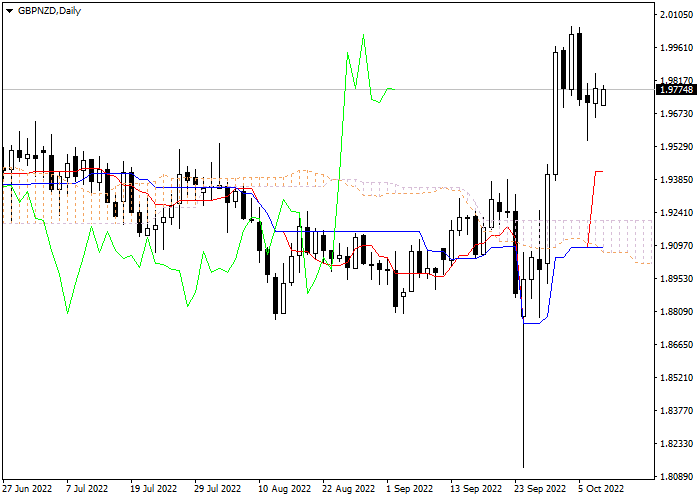Click the 7 Jul 2022 date label
This screenshot has height=500, width=700.
pyautogui.click(x=87, y=489)
